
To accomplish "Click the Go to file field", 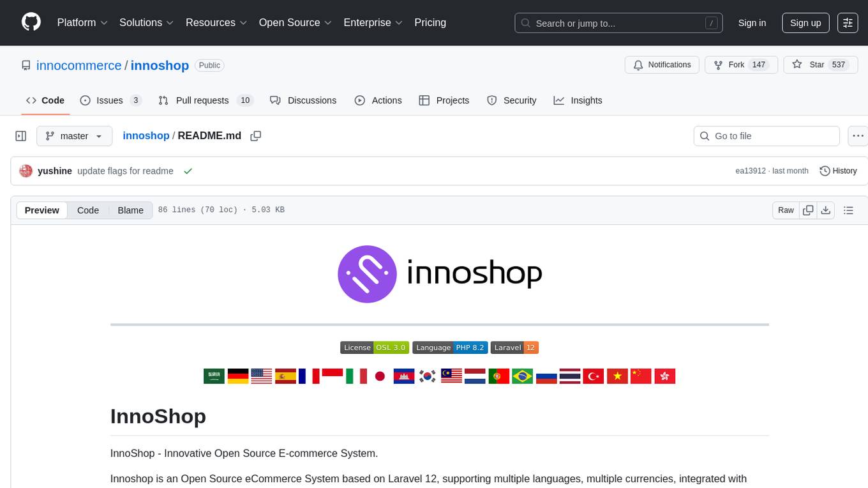I will click(x=767, y=136).
